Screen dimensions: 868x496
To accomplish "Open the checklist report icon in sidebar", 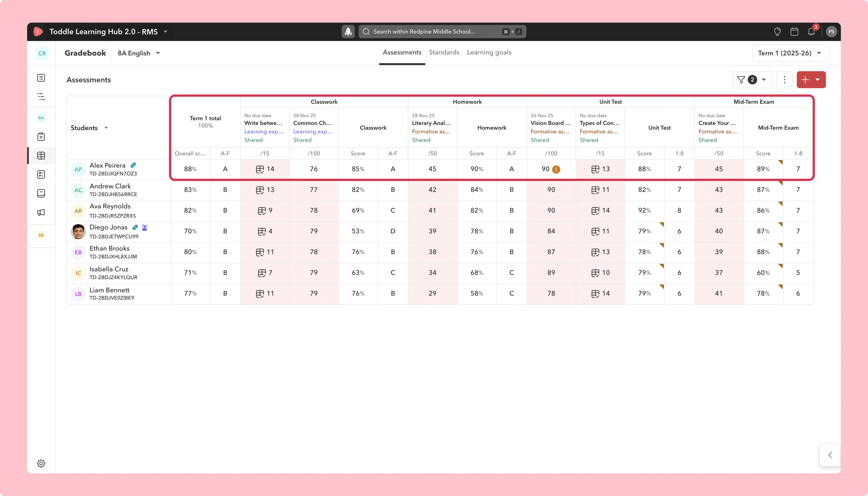I will pyautogui.click(x=41, y=175).
